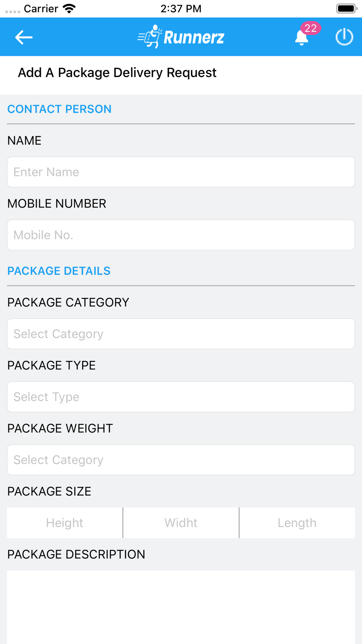The width and height of the screenshot is (362, 644).
Task: Tap the battery status icon
Action: (x=346, y=8)
